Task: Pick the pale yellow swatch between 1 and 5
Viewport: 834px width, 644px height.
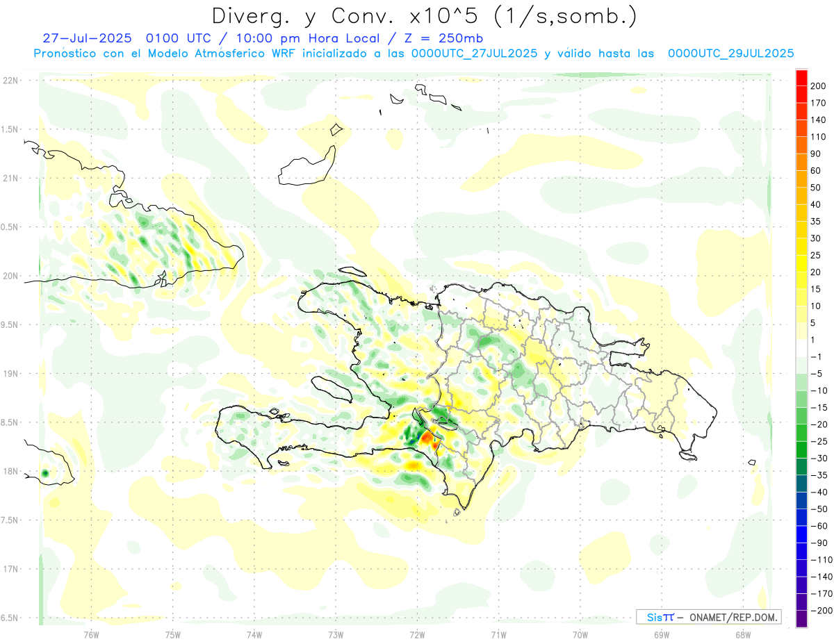Action: 801,331
